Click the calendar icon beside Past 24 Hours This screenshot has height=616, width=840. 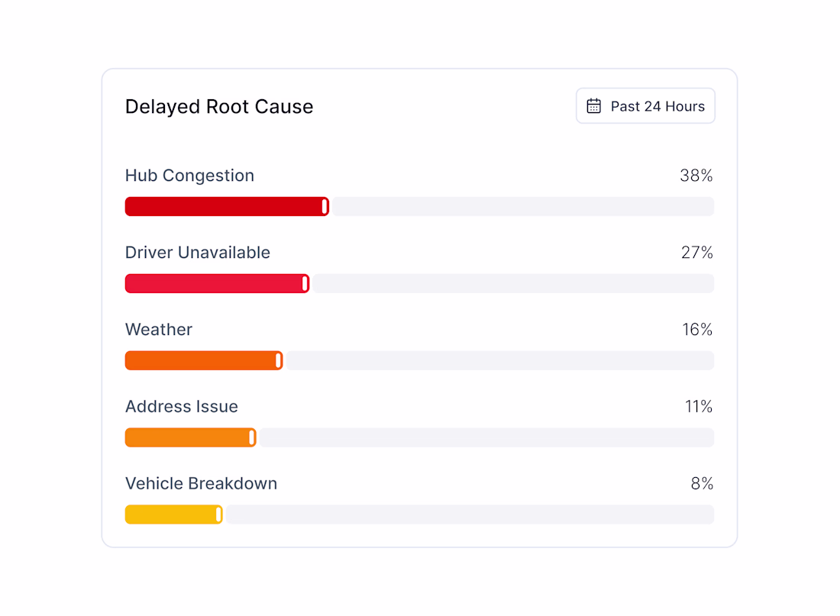tap(593, 106)
